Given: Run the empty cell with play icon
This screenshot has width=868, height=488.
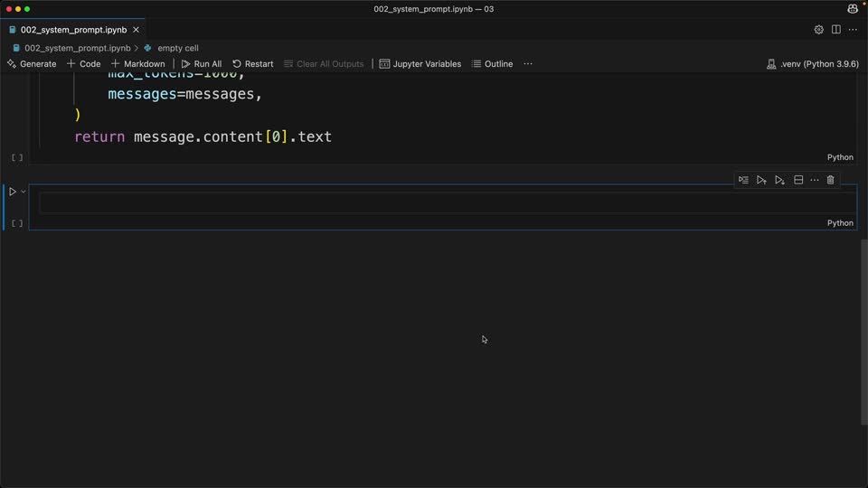Looking at the screenshot, I should tap(12, 192).
